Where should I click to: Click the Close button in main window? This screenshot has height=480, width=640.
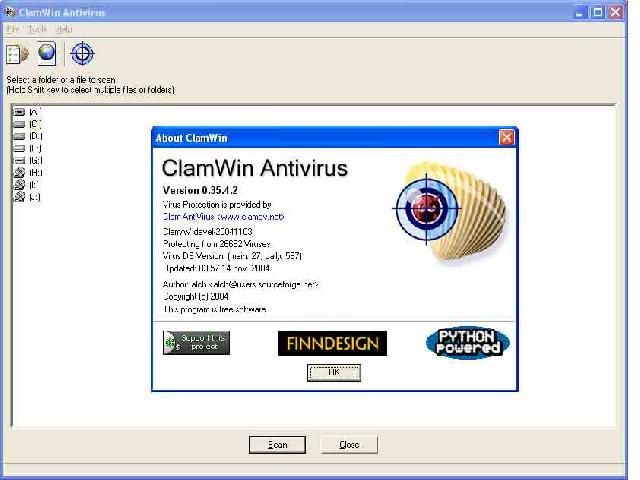coord(349,444)
